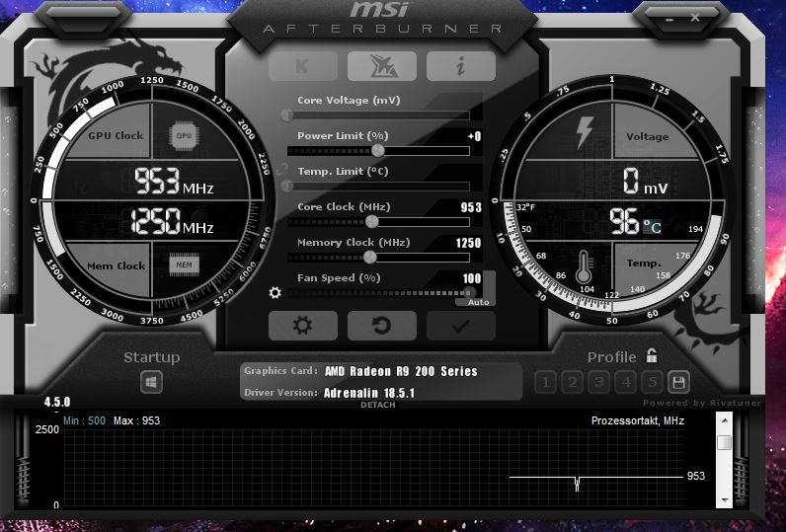This screenshot has width=786, height=532.
Task: Open fan settings gear beside Fan Speed
Action: tap(275, 292)
